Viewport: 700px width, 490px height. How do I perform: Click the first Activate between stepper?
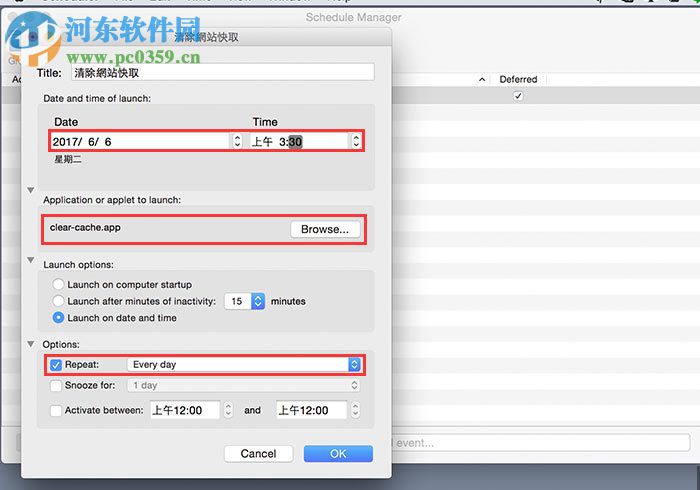228,410
